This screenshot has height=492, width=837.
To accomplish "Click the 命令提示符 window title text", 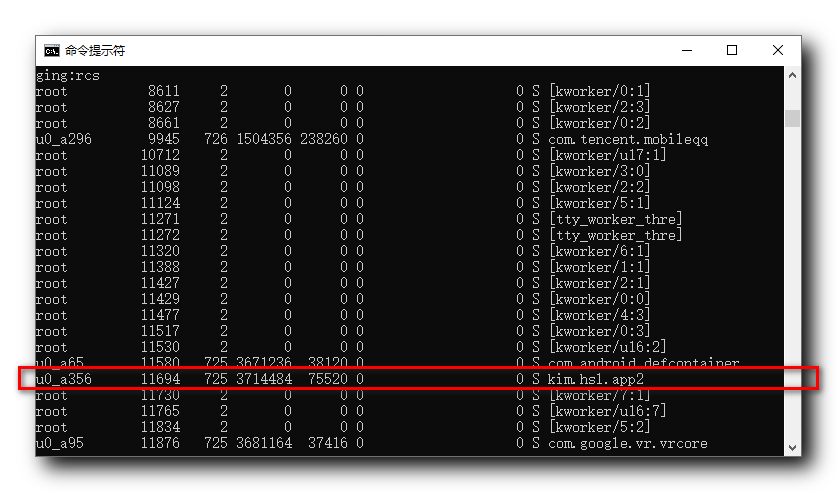I will click(95, 51).
